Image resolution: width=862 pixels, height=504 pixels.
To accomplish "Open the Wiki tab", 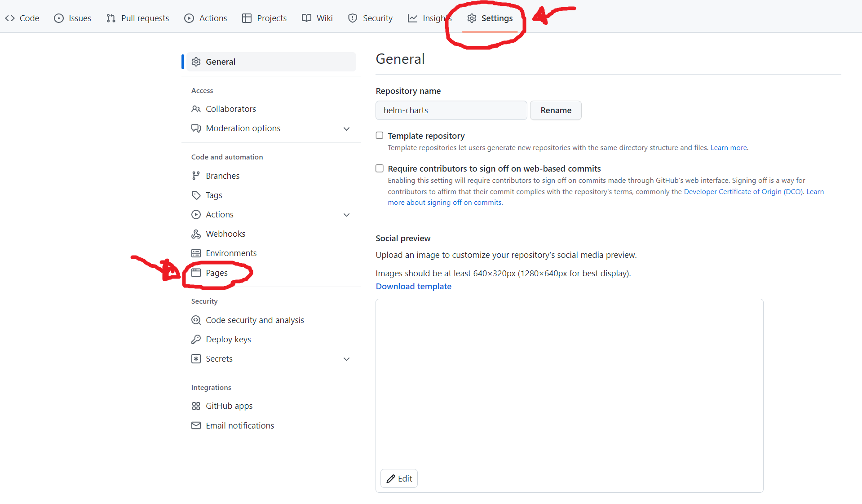I will (317, 18).
